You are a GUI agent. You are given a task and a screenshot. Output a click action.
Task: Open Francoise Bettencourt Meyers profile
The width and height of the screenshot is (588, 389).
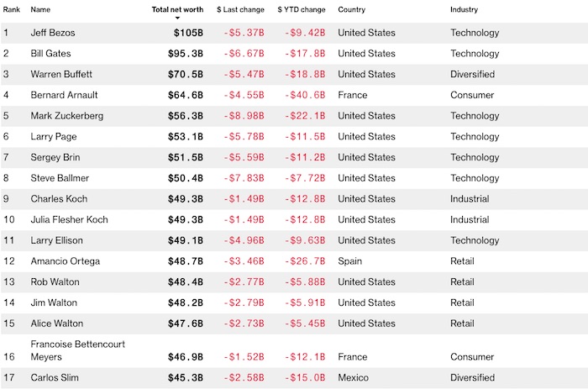click(x=77, y=350)
